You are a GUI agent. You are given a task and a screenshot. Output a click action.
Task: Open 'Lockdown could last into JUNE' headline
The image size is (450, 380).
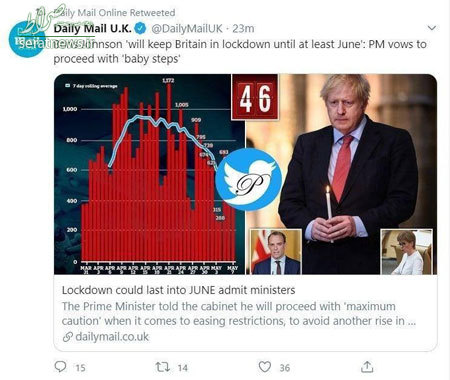click(x=178, y=290)
